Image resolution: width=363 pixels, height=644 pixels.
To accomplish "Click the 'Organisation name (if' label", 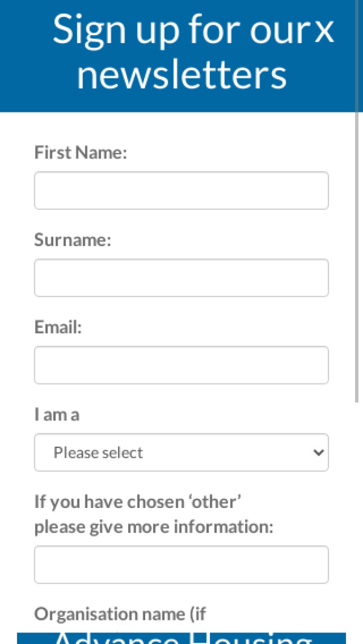I will pyautogui.click(x=120, y=614).
